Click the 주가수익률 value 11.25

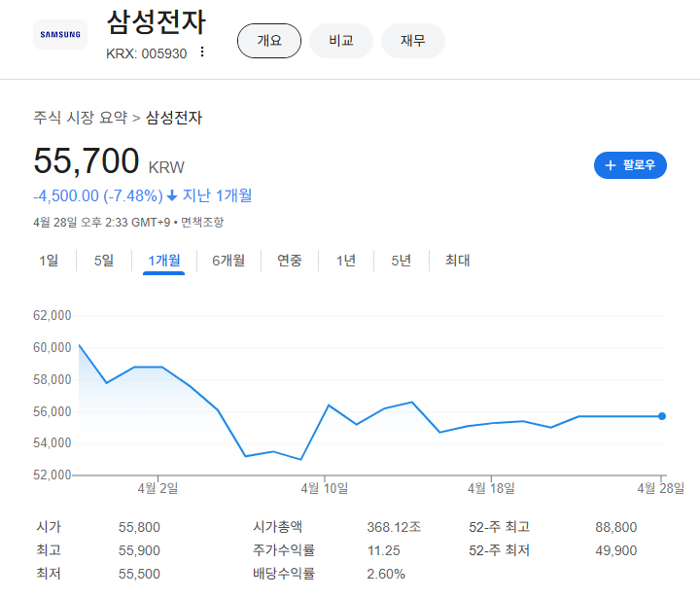(x=383, y=550)
